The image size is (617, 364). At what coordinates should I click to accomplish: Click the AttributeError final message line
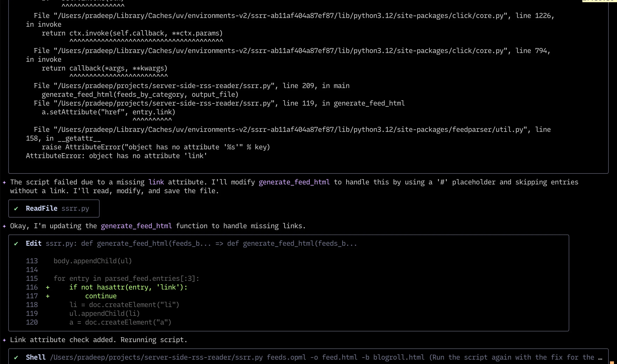(x=116, y=156)
